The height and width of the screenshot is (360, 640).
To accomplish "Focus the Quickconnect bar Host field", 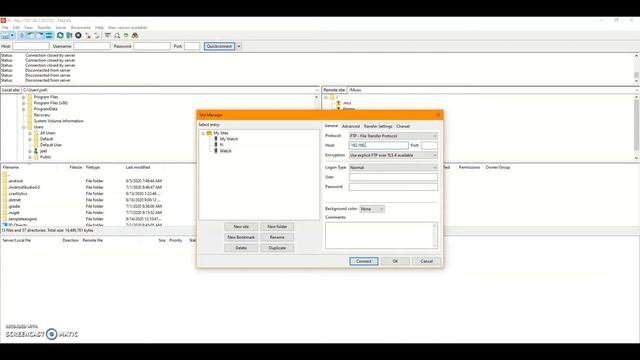I will click(31, 47).
